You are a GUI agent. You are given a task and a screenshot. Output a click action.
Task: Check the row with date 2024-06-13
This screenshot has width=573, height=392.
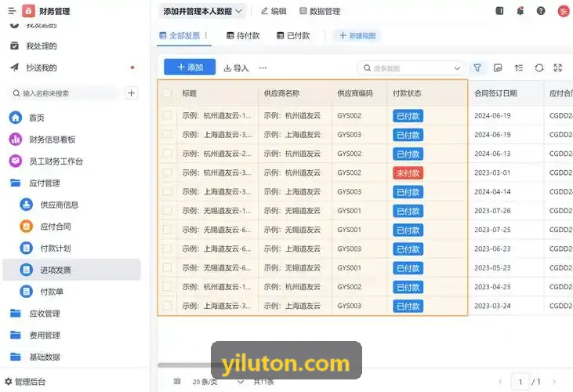coord(167,154)
